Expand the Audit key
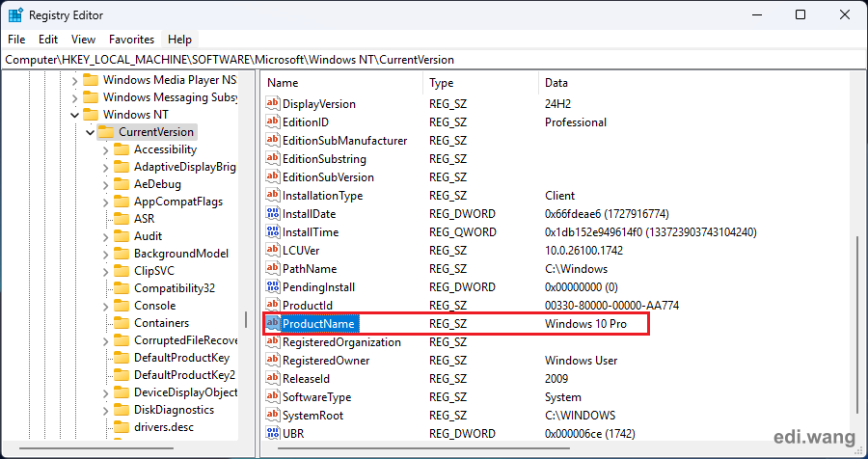 coord(106,237)
